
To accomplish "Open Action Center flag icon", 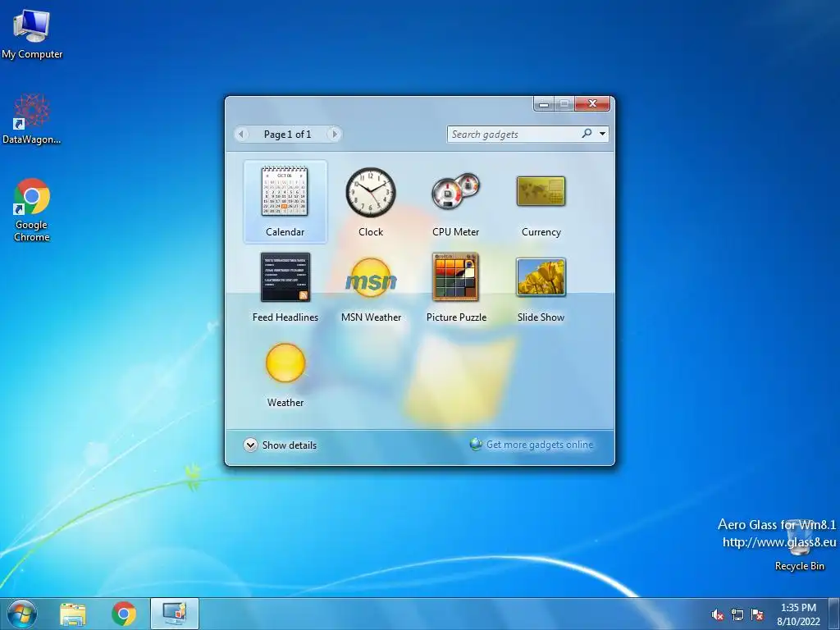I will click(757, 615).
